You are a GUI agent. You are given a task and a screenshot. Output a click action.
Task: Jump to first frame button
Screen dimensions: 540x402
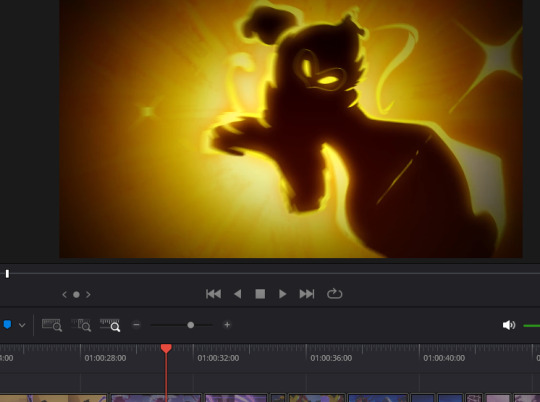pyautogui.click(x=213, y=294)
